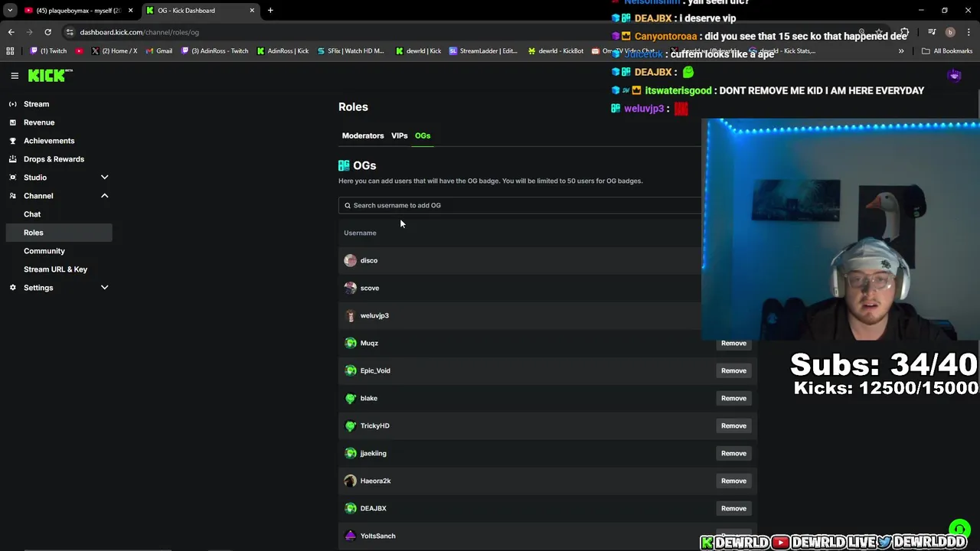Open the AdinRoss - Twitch bookmark

(215, 51)
